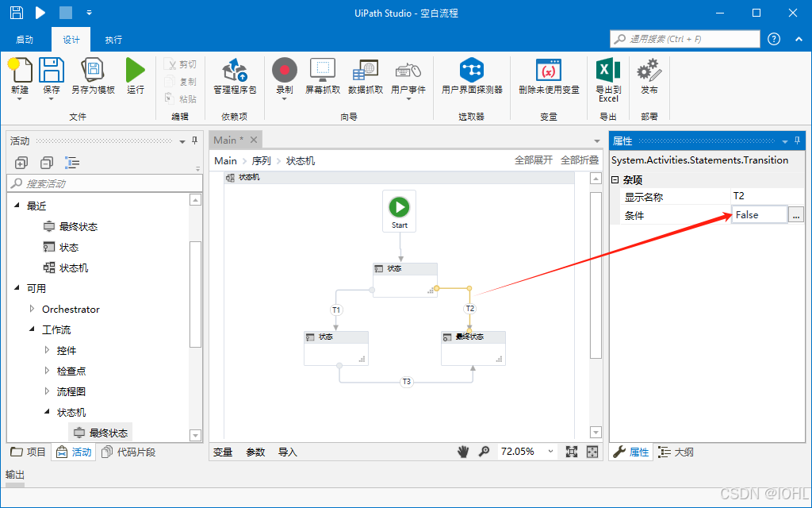Click the 通用搜索 search box
Screen dimensions: 812x508
(684, 39)
